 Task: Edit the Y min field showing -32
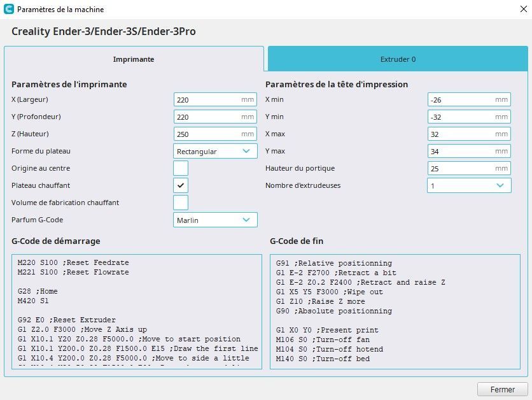click(469, 117)
